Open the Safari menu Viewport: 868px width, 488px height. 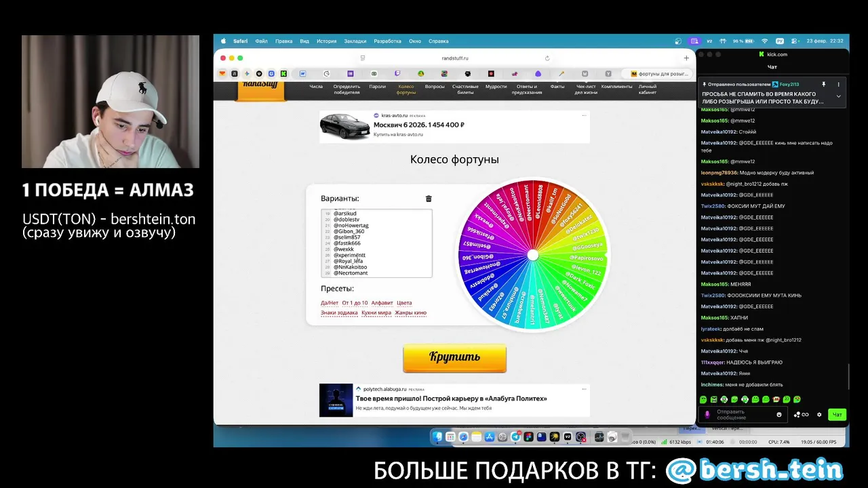[x=241, y=41]
